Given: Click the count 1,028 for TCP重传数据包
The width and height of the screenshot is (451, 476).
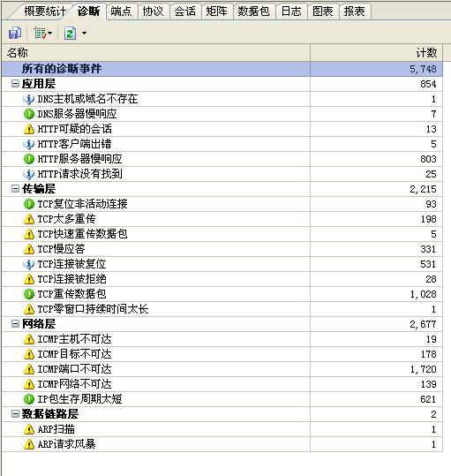Looking at the screenshot, I should [x=423, y=294].
